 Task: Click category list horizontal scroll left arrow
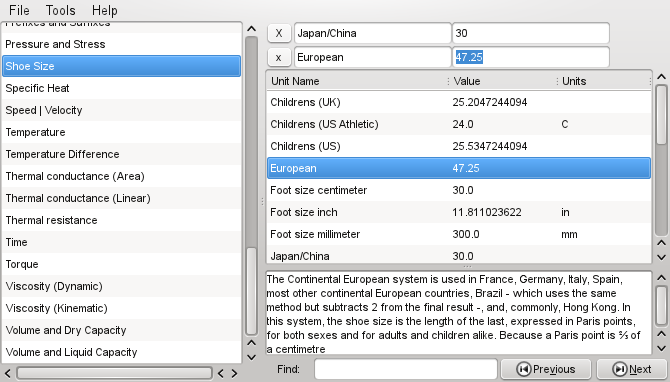[x=7, y=373]
